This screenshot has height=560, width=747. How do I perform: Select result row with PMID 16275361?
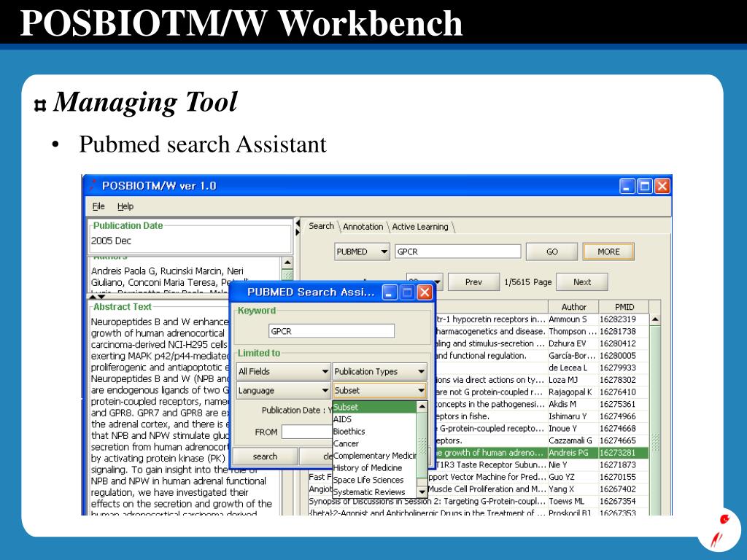[x=542, y=404]
